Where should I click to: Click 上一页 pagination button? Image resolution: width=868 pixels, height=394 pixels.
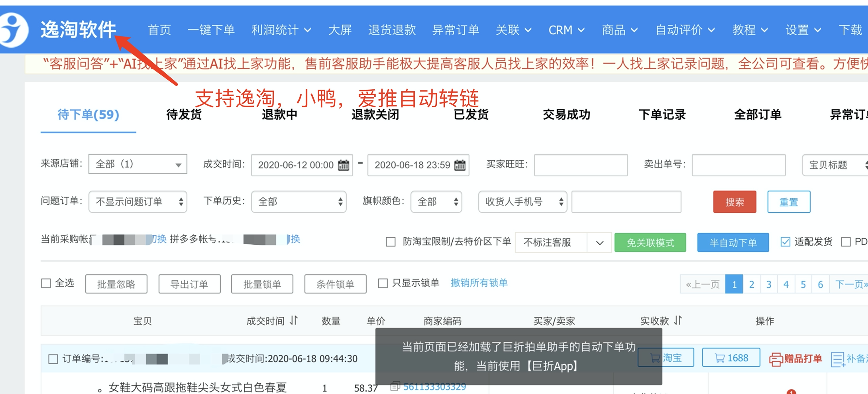click(x=703, y=284)
